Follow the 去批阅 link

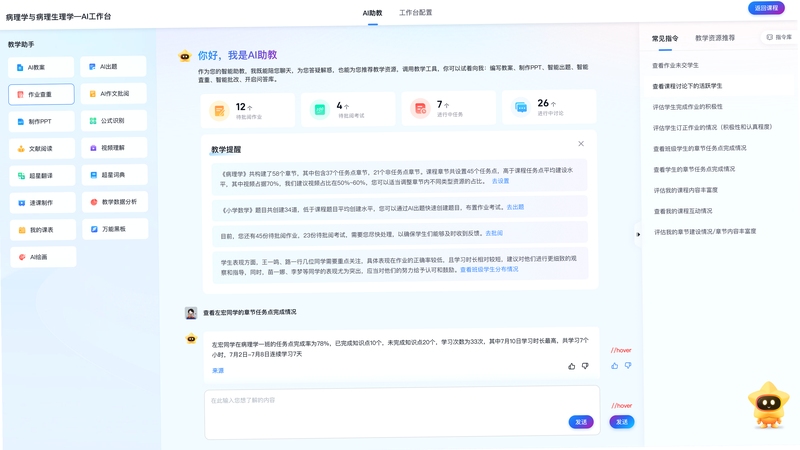pyautogui.click(x=494, y=233)
